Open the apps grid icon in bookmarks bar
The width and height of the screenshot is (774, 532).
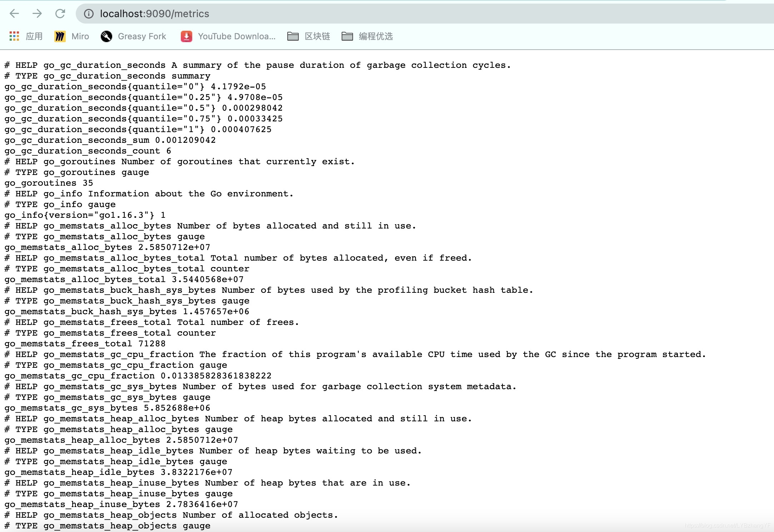tap(14, 36)
